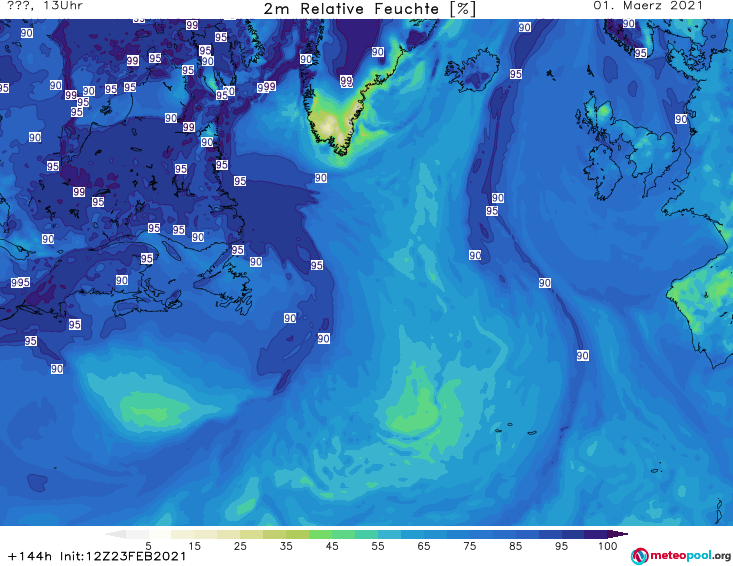Click the "999" contour label west of Greenland

coord(266,86)
